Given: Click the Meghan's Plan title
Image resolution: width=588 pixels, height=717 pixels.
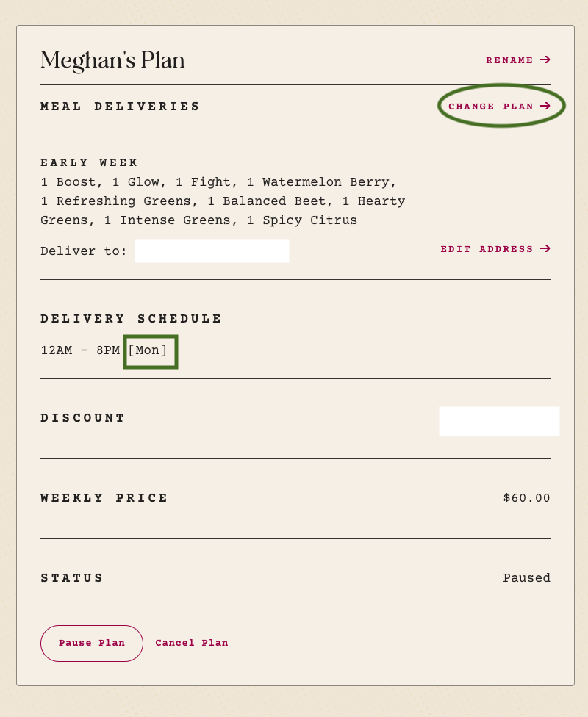Looking at the screenshot, I should 112,60.
